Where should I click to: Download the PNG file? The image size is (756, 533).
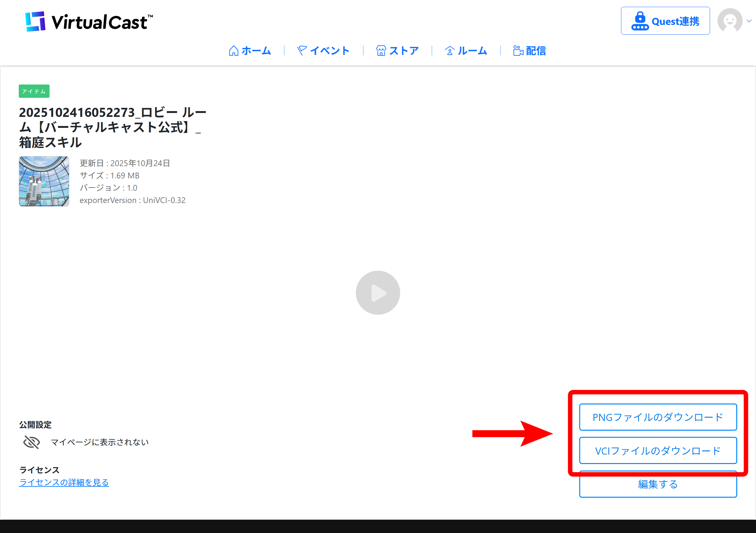point(658,417)
